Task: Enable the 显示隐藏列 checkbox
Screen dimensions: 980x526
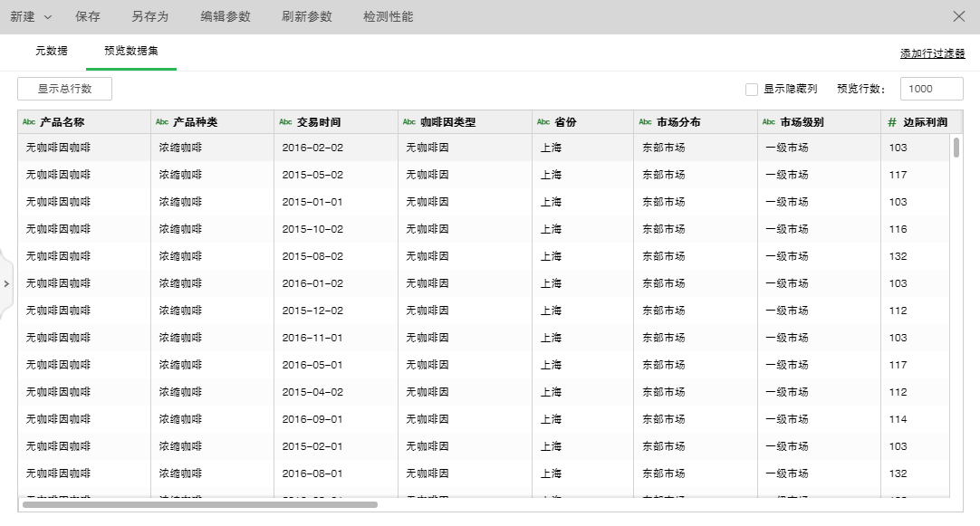Action: [752, 90]
